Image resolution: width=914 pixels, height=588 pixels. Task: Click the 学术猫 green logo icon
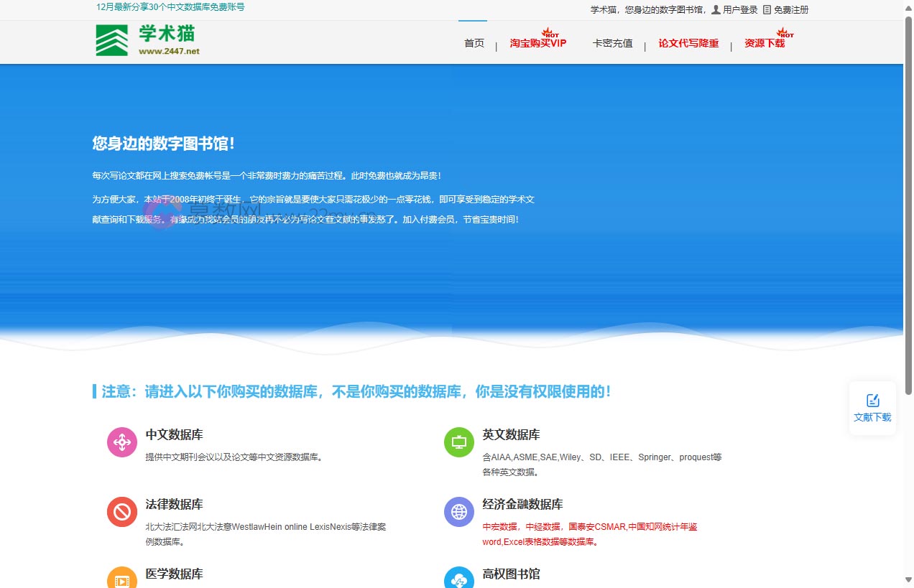pos(110,39)
